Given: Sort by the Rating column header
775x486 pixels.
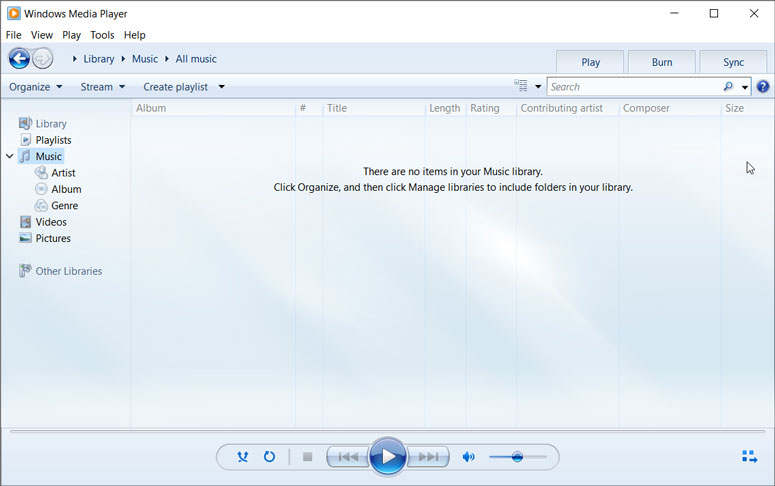Looking at the screenshot, I should (491, 108).
